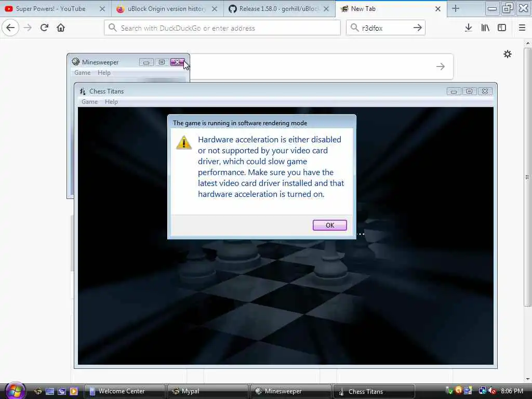This screenshot has height=399, width=532.
Task: Click the new tab search arrow
Action: tap(441, 66)
